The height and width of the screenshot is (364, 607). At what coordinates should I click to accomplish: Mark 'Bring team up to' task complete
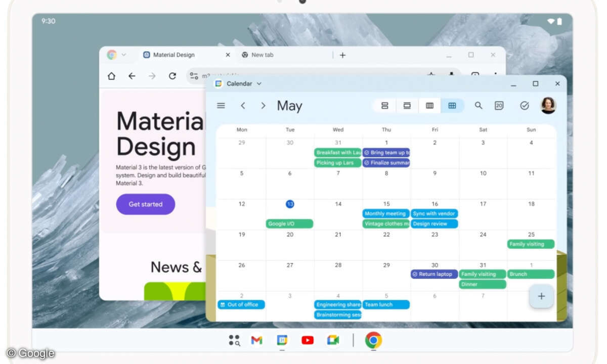point(367,153)
